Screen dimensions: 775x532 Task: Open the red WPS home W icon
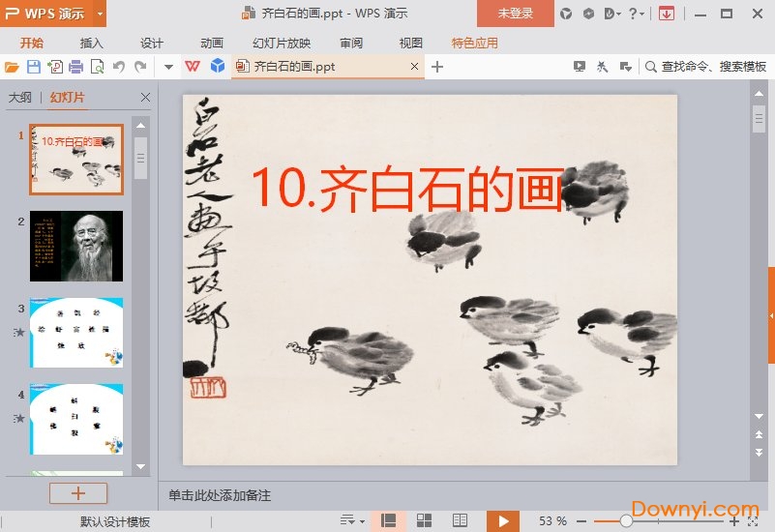[193, 66]
